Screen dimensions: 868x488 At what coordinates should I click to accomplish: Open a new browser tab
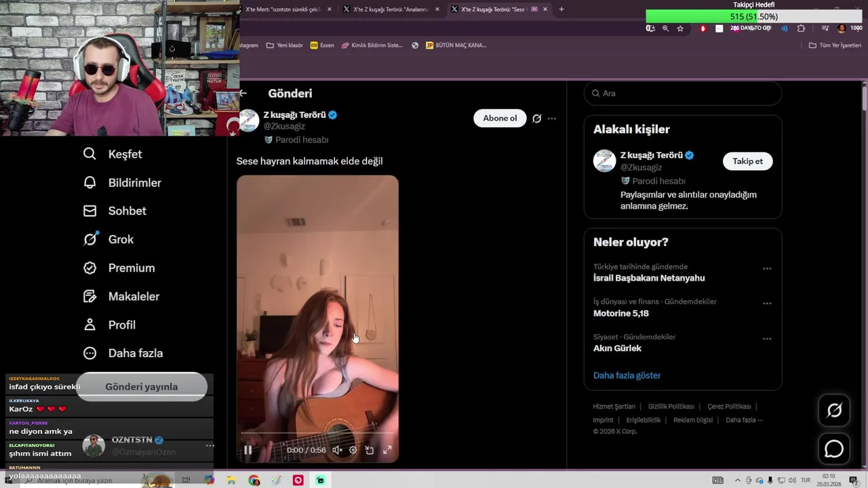pos(561,9)
